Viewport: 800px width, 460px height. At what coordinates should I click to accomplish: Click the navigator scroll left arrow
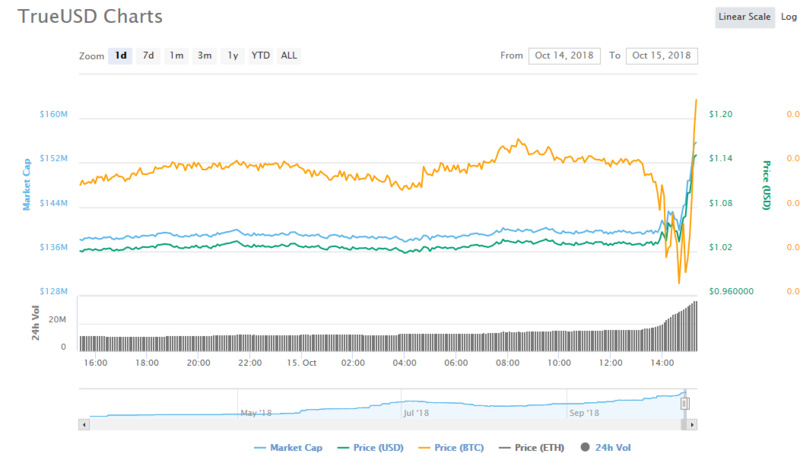(84, 424)
